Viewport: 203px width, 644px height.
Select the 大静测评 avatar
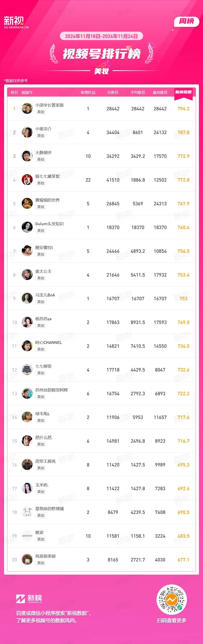[27, 156]
